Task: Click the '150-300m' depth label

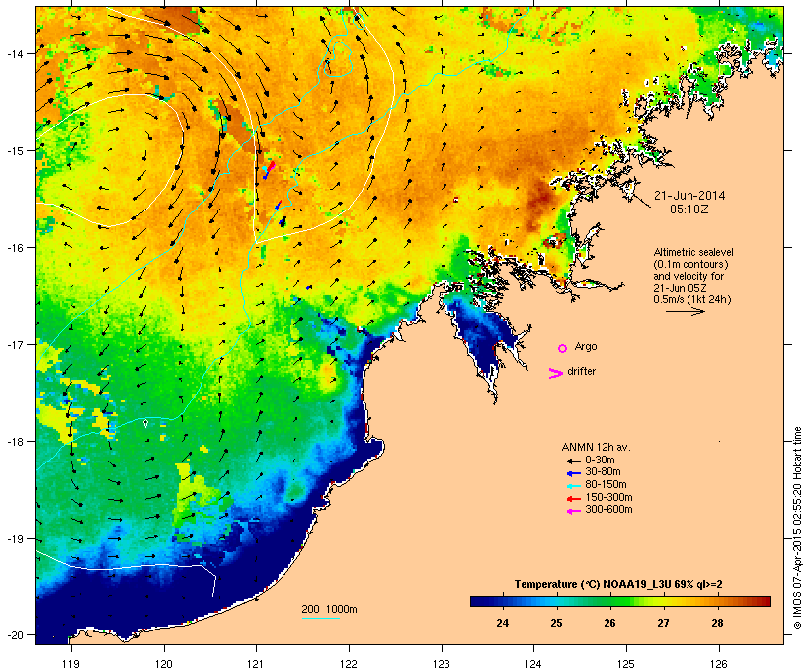Action: coord(608,497)
